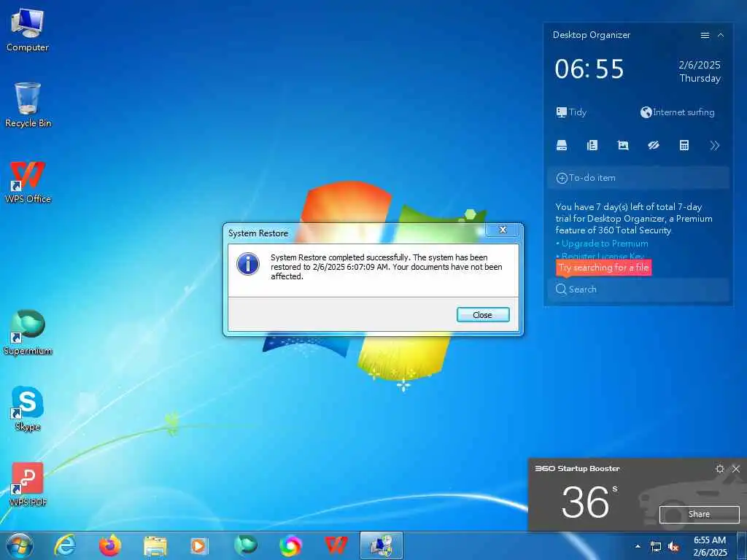The width and height of the screenshot is (747, 560).
Task: Open 360 Startup Booster settings gear
Action: [x=720, y=469]
